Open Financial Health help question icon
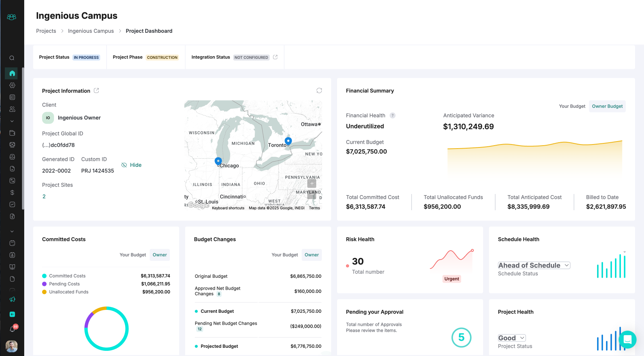 click(x=393, y=115)
